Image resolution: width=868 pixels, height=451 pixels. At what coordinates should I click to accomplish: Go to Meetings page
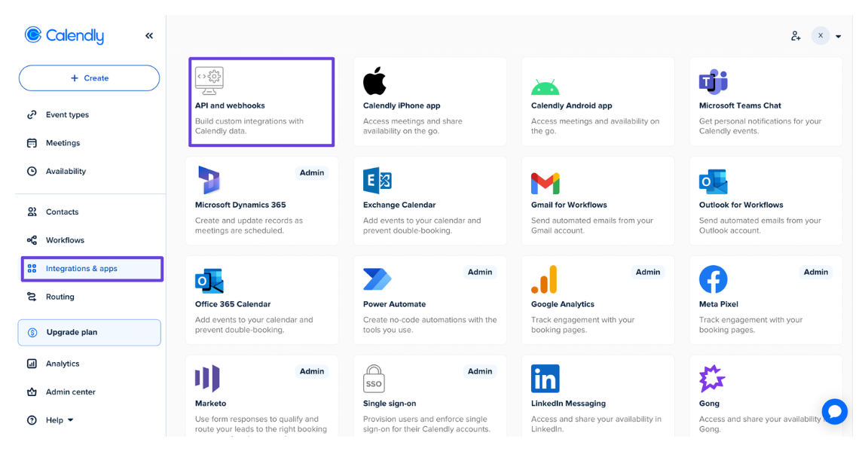click(x=63, y=143)
